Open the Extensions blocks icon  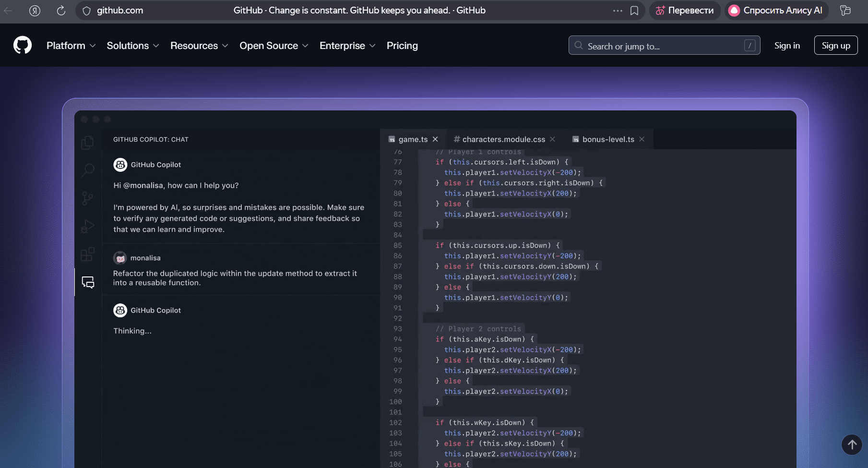(x=87, y=254)
